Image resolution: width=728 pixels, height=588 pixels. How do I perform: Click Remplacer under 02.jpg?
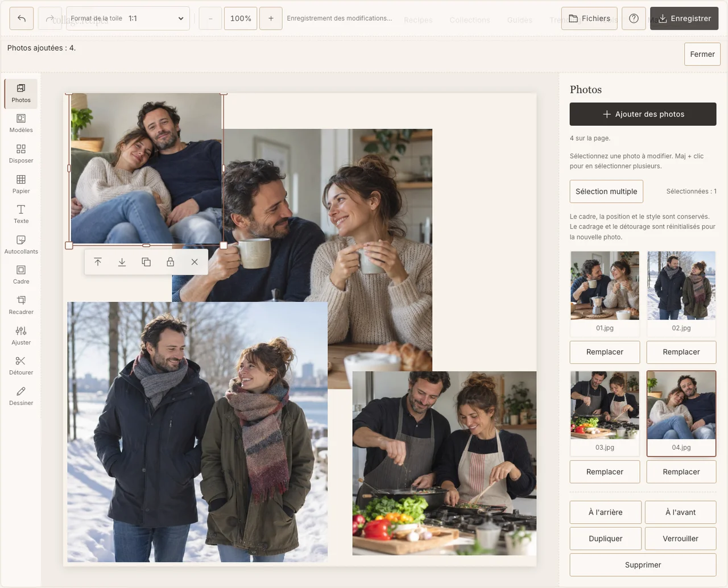pos(681,352)
